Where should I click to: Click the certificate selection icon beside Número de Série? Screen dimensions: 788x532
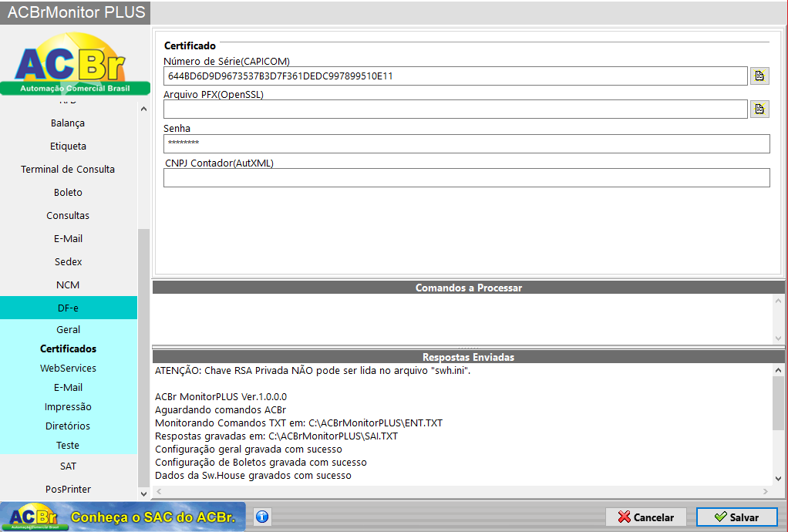point(759,76)
